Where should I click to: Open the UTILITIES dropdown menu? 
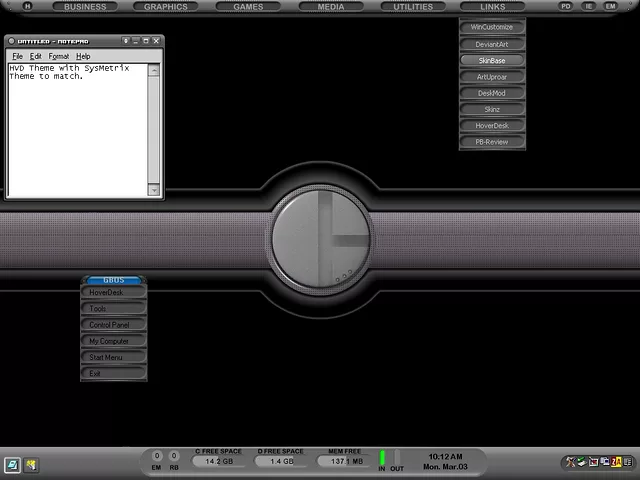point(413,7)
